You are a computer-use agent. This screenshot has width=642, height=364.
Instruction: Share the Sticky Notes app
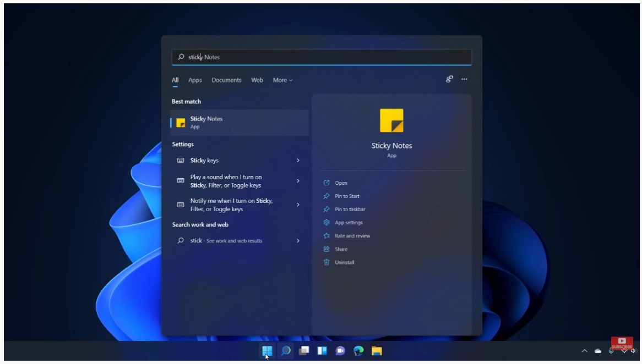tap(340, 249)
